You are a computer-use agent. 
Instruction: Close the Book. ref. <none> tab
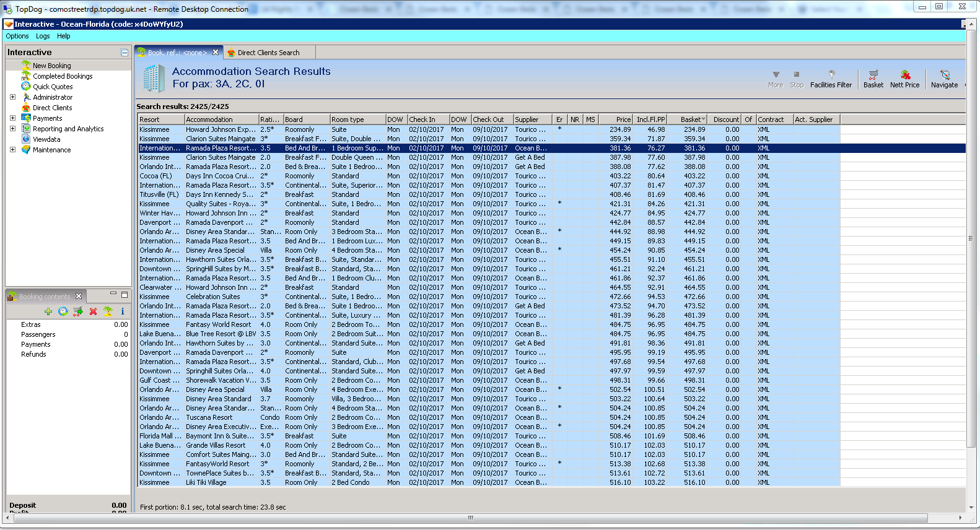coord(216,52)
